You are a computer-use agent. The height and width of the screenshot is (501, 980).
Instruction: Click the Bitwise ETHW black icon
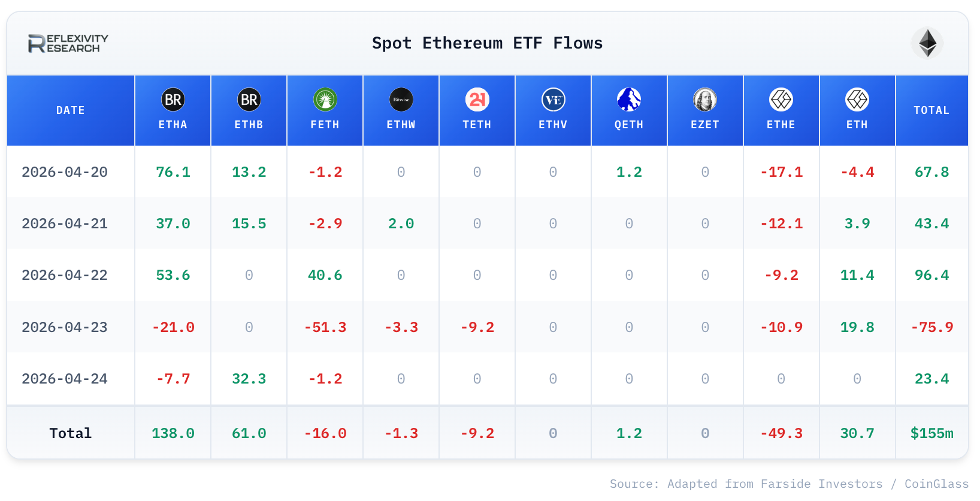401,99
